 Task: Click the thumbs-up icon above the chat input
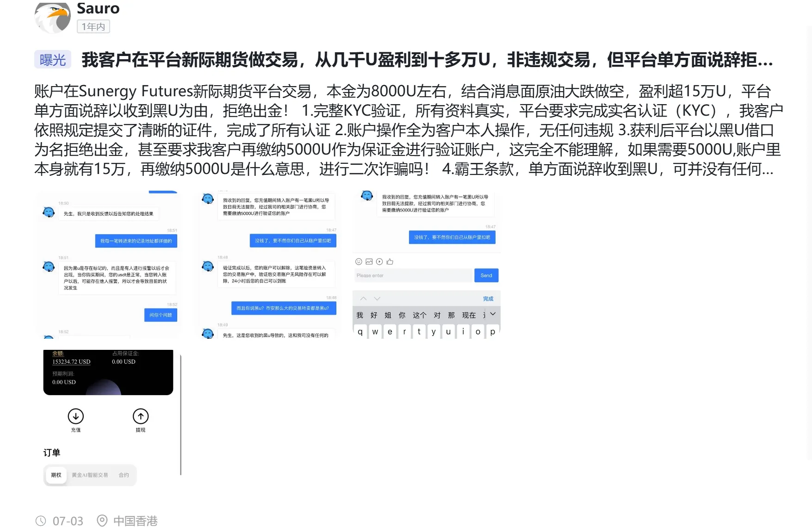pos(390,261)
